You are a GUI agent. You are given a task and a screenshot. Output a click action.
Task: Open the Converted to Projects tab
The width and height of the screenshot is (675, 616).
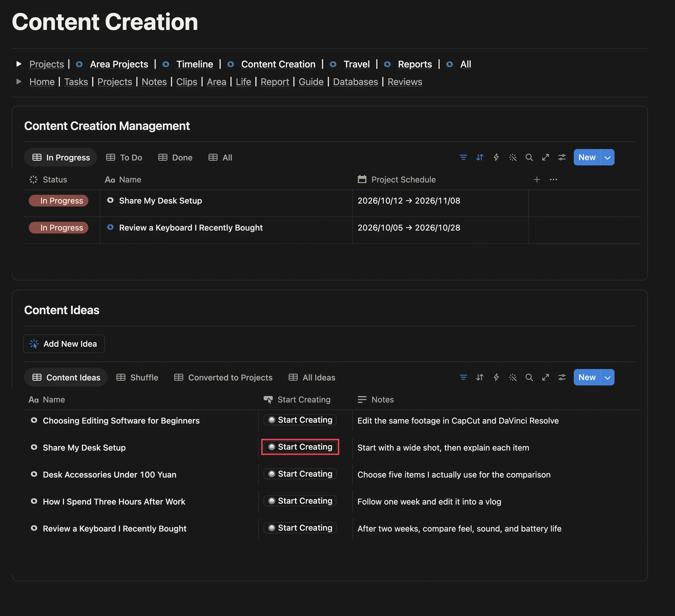pyautogui.click(x=223, y=377)
